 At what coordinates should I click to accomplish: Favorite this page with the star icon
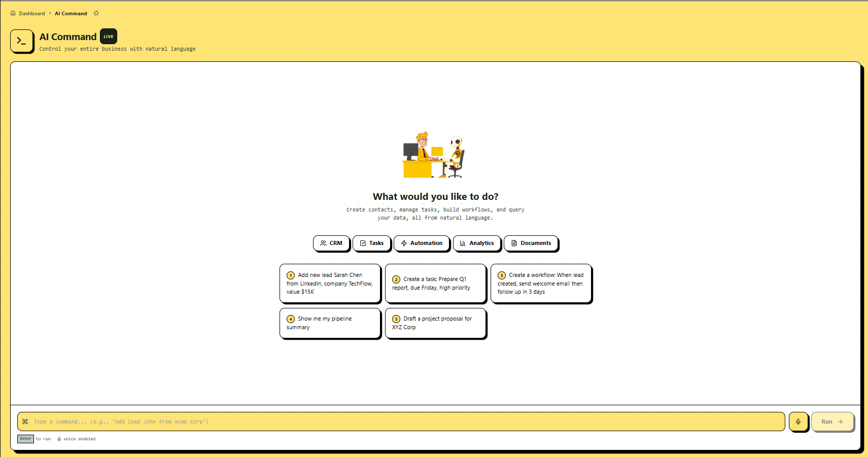pos(96,13)
